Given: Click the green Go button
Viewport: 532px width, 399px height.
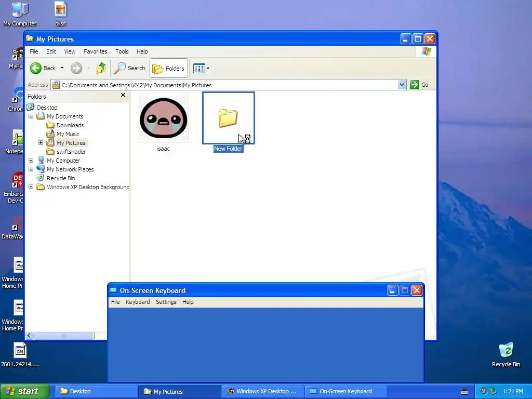Looking at the screenshot, I should point(419,85).
